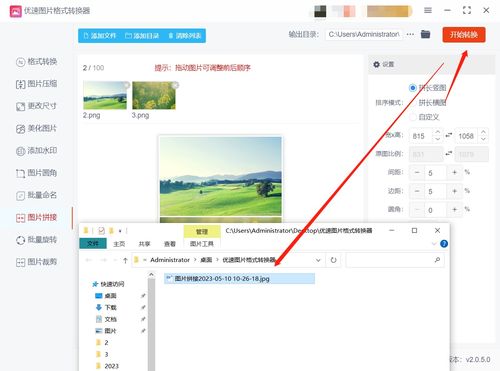Screen dimensions: 500x371
Task: Click 桌面 in Explorer breadcrumb path
Action: (x=206, y=260)
